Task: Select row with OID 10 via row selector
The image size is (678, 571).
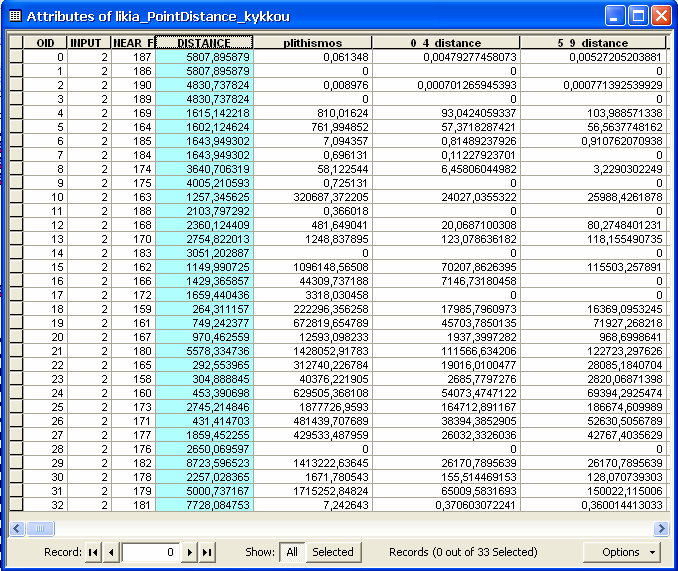Action: coord(16,197)
